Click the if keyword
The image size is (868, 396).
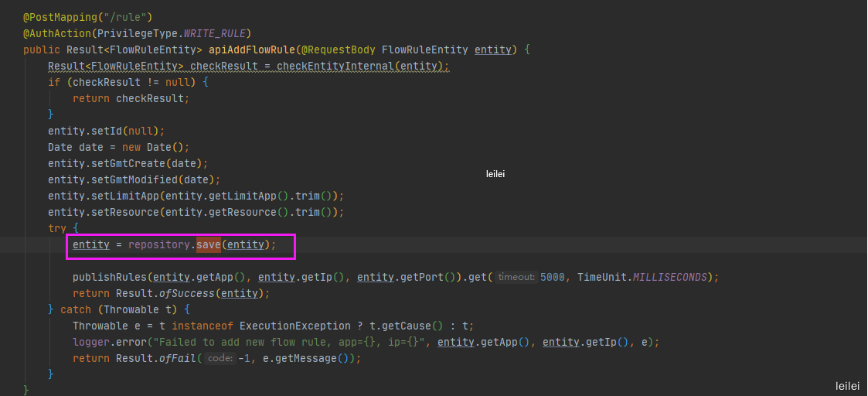tap(54, 82)
